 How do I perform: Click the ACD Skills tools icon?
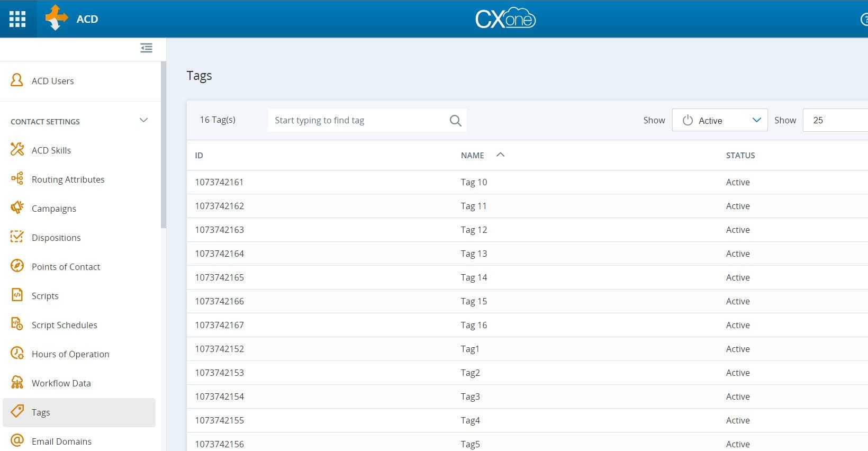tap(17, 150)
